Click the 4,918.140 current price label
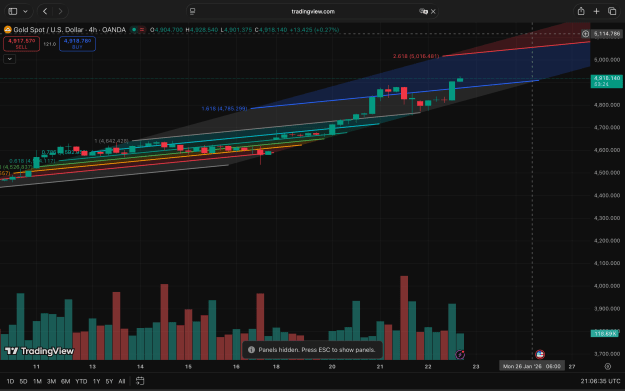This screenshot has height=391, width=625. pos(606,81)
